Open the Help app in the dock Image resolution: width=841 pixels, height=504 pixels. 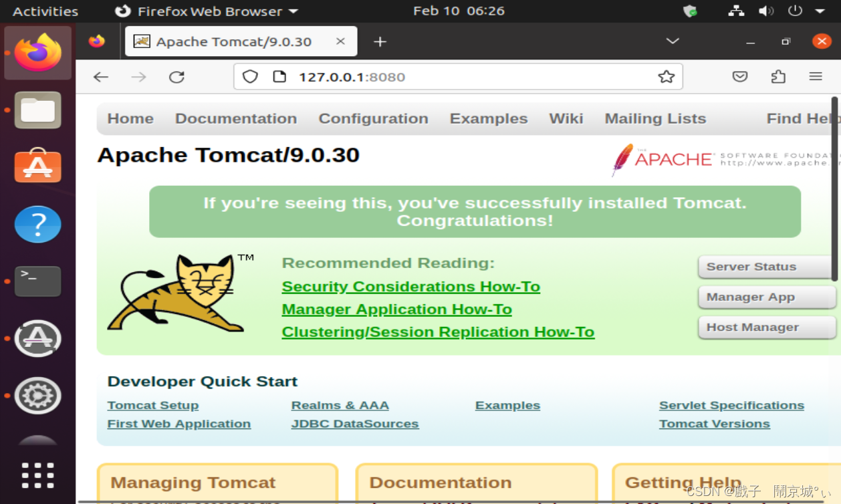[38, 224]
